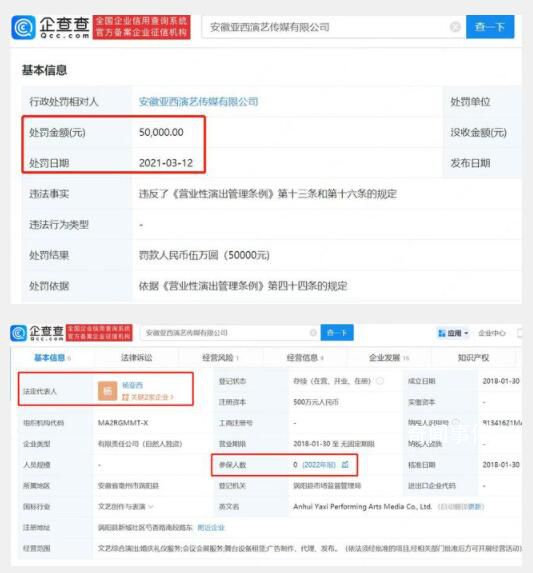Open the 附近企业 link
Screen dimensions: 533x573
click(211, 527)
